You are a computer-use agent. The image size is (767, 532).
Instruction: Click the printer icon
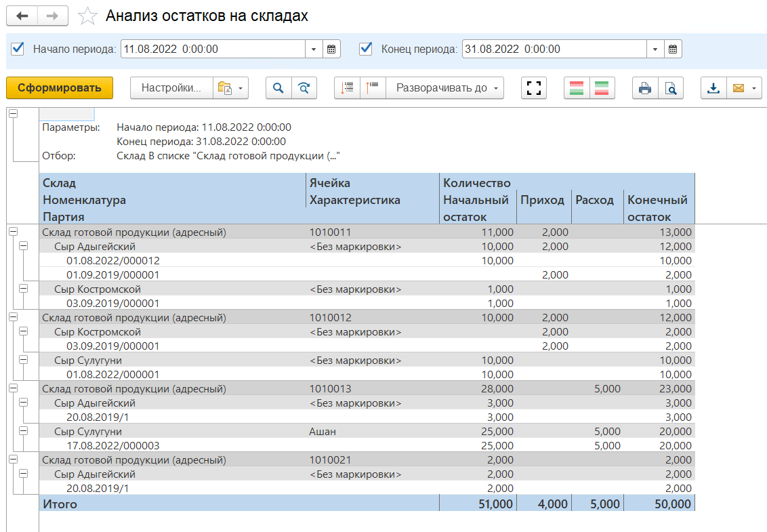pos(645,88)
